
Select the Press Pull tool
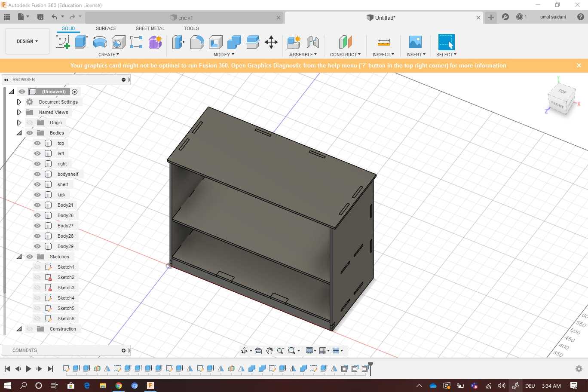pos(178,42)
